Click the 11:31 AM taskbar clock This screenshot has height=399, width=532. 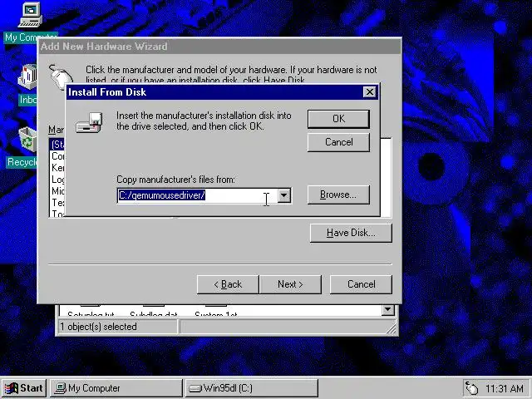(505, 388)
